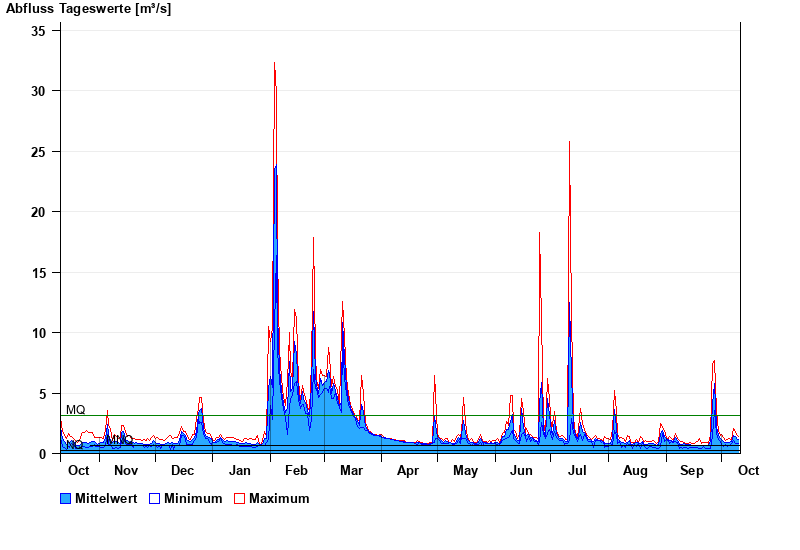Select the Minimum legend label
Screen dimensions: 800x550
pos(193,498)
